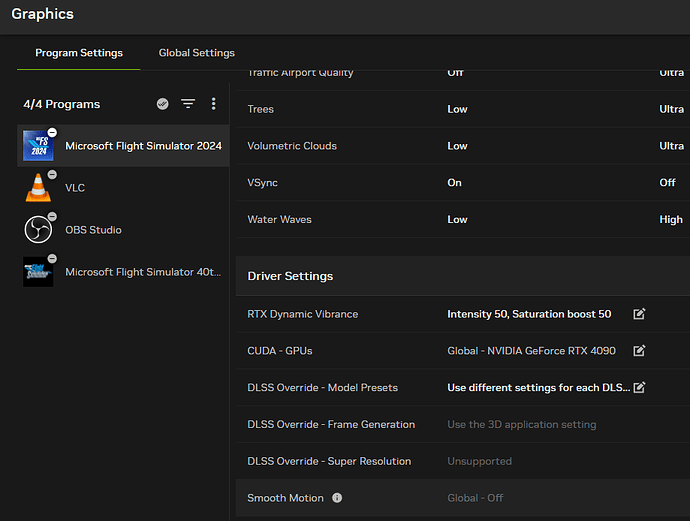Viewport: 690px width, 521px height.
Task: Remove OBS Studio via its minus badge
Action: point(52,216)
